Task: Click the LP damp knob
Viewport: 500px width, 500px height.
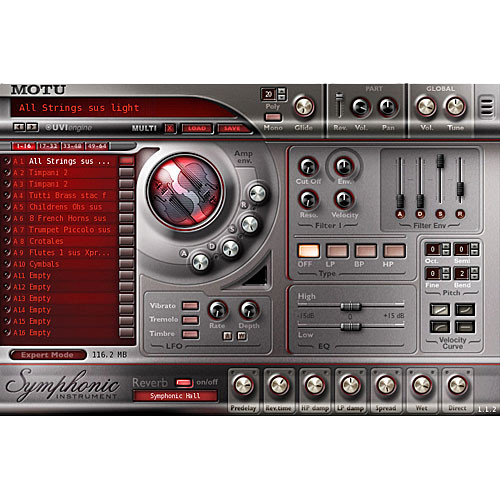Action: coord(350,385)
